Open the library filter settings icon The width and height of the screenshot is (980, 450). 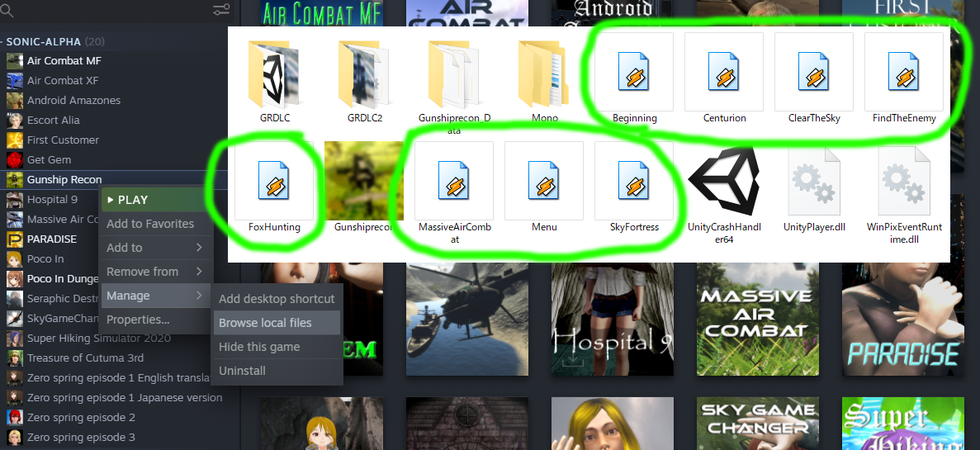click(x=221, y=9)
